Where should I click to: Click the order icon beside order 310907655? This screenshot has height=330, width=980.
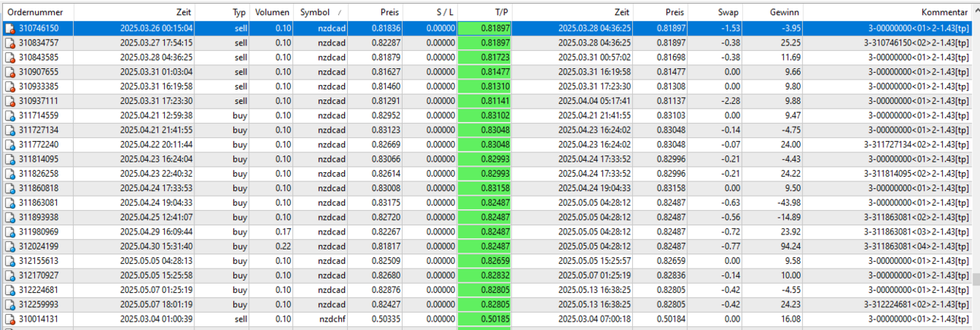[10, 72]
